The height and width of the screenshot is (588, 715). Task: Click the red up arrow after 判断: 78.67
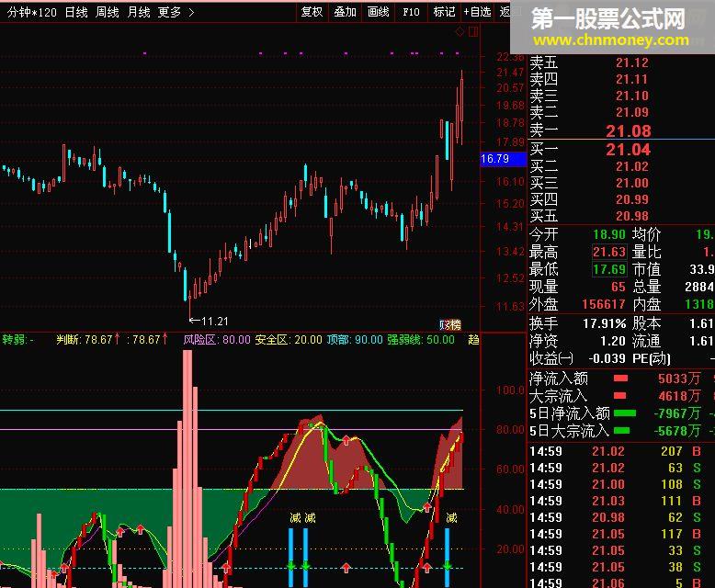(x=118, y=339)
